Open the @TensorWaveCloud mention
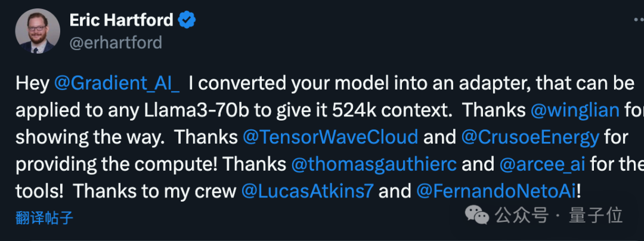 pos(330,137)
